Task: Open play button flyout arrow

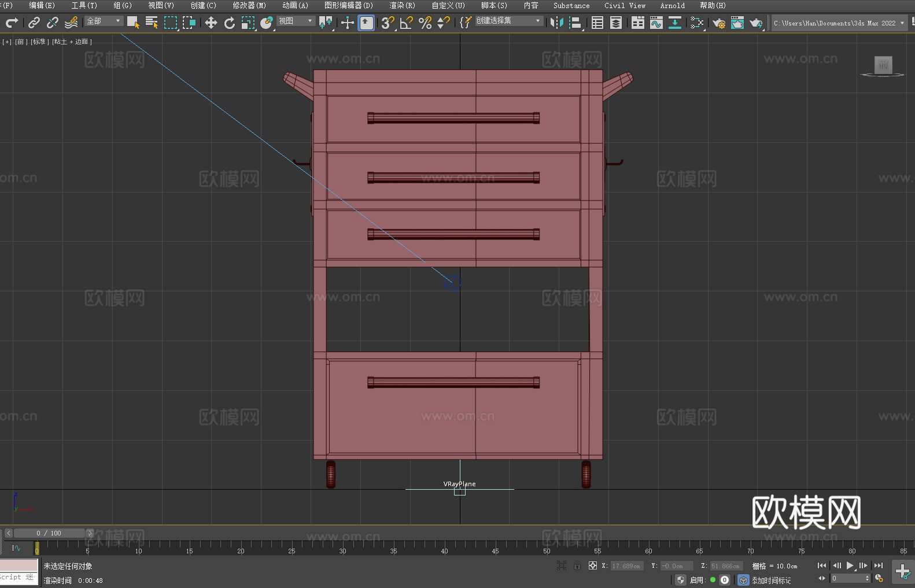Action: (x=855, y=569)
